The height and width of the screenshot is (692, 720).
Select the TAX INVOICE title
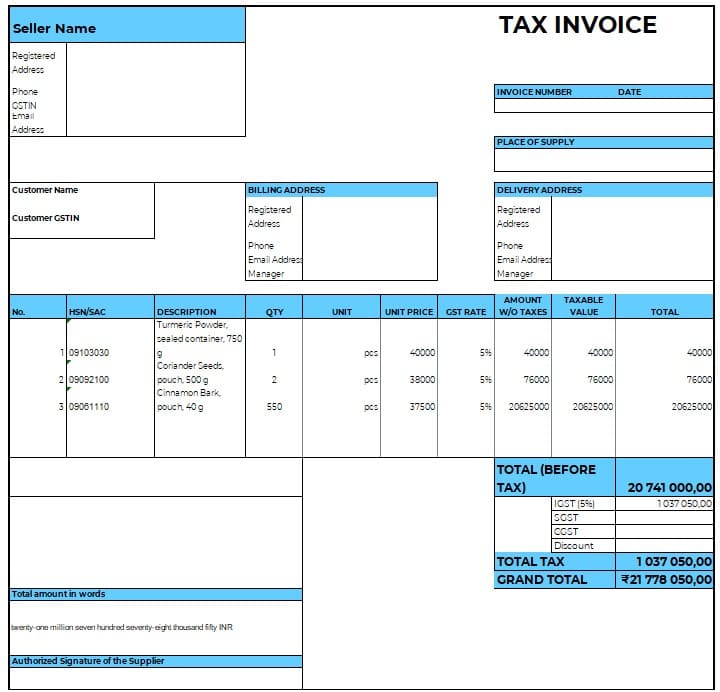pos(578,25)
